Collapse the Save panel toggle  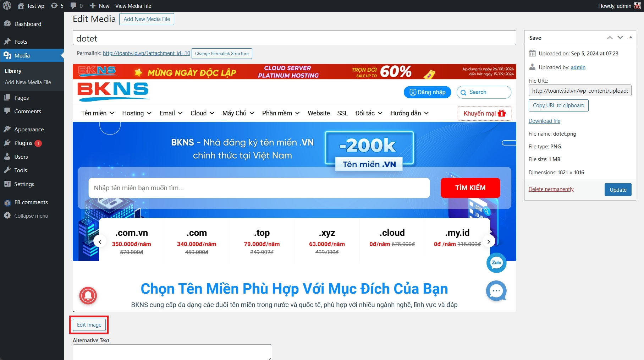click(631, 38)
